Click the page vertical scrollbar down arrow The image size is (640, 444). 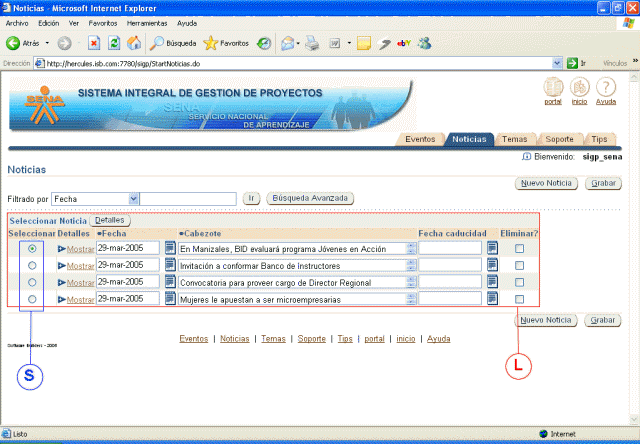tap(634, 419)
